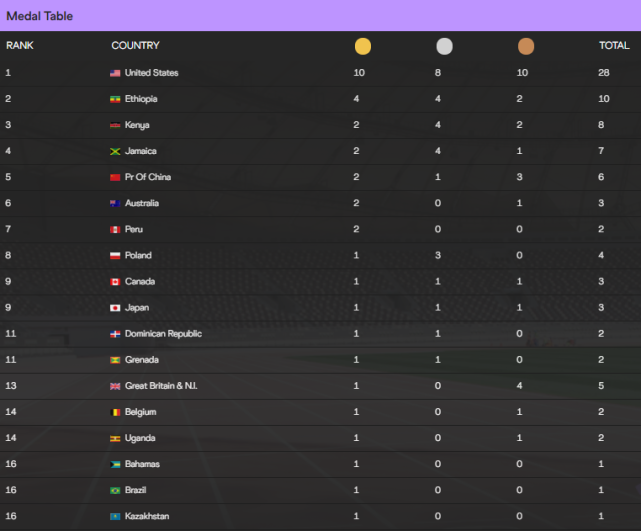641x531 pixels.
Task: Click the United States flag icon
Action: tap(115, 73)
